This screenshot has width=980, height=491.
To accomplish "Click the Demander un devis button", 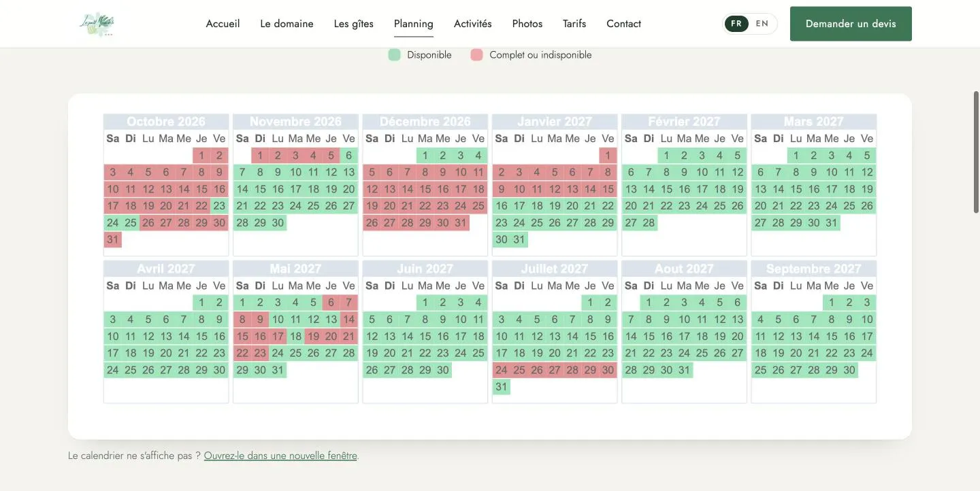I will tap(851, 24).
